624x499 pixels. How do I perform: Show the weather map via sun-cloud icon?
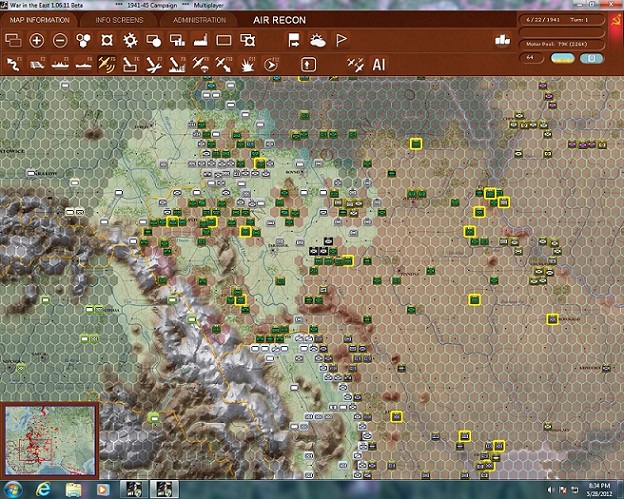tap(318, 40)
